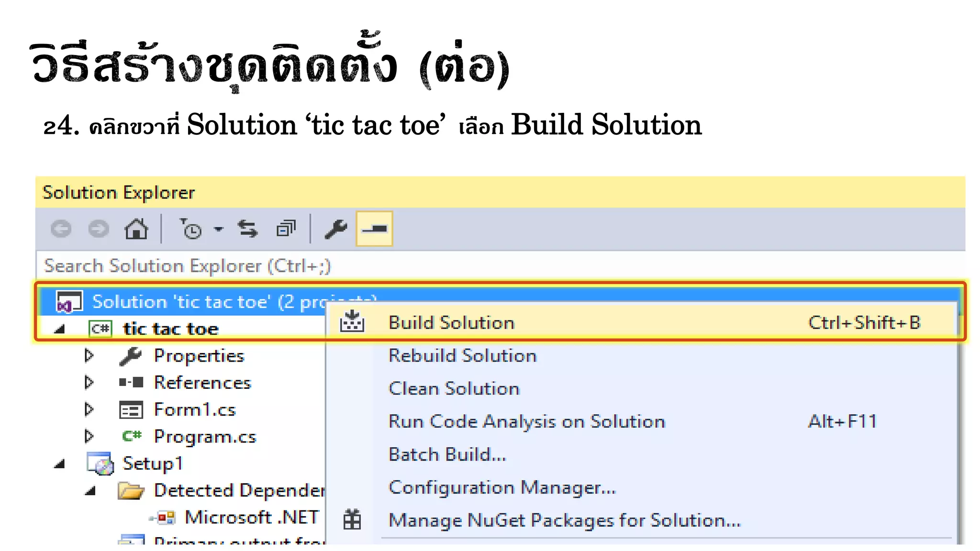The width and height of the screenshot is (980, 551).
Task: Click the Sync with Active Document icon
Action: point(248,229)
